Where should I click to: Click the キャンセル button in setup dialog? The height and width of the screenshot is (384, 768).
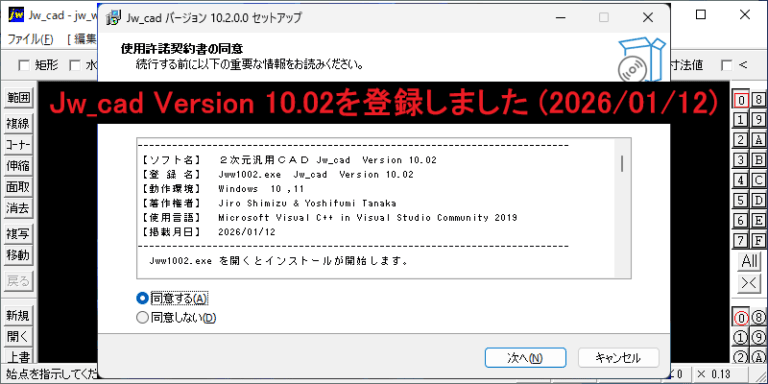pyautogui.click(x=618, y=358)
